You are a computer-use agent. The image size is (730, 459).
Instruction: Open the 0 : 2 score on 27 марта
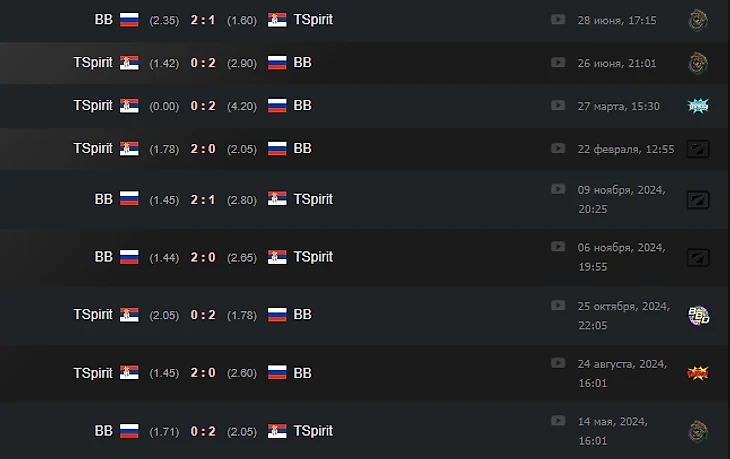pyautogui.click(x=203, y=106)
